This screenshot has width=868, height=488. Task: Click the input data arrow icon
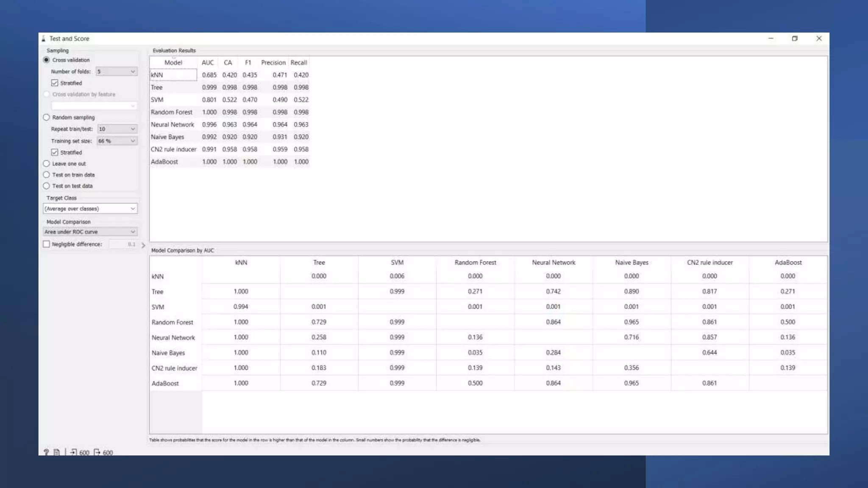(x=73, y=452)
